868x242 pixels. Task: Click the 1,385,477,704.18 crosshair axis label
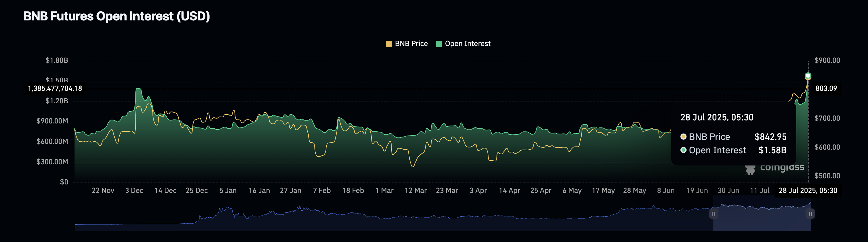point(55,88)
